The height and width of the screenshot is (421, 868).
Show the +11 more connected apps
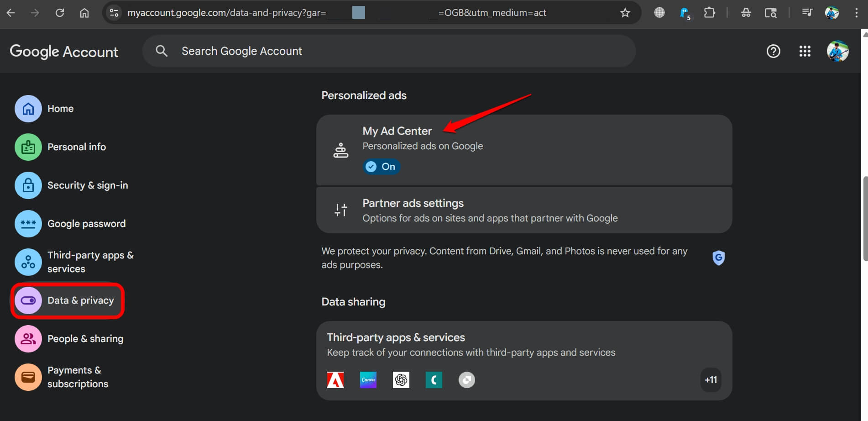coord(711,380)
